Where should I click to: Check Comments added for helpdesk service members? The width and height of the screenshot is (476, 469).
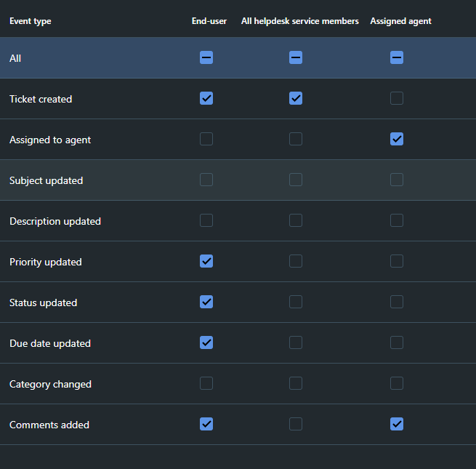pyautogui.click(x=296, y=424)
